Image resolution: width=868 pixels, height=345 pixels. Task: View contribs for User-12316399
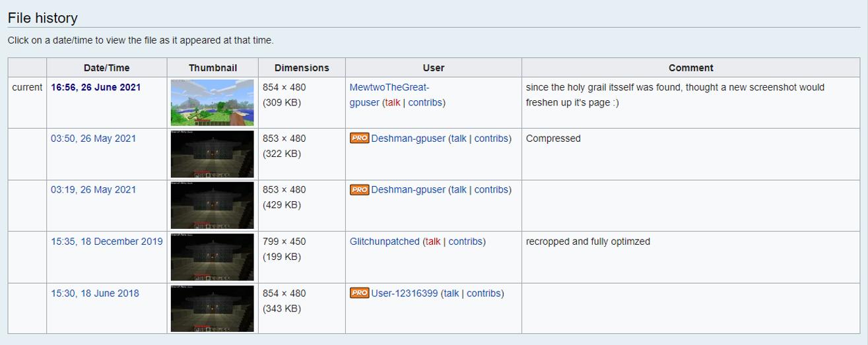click(483, 294)
